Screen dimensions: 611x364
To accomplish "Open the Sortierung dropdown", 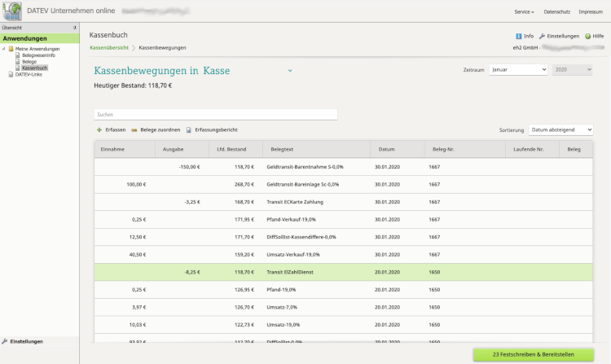I will [x=560, y=129].
